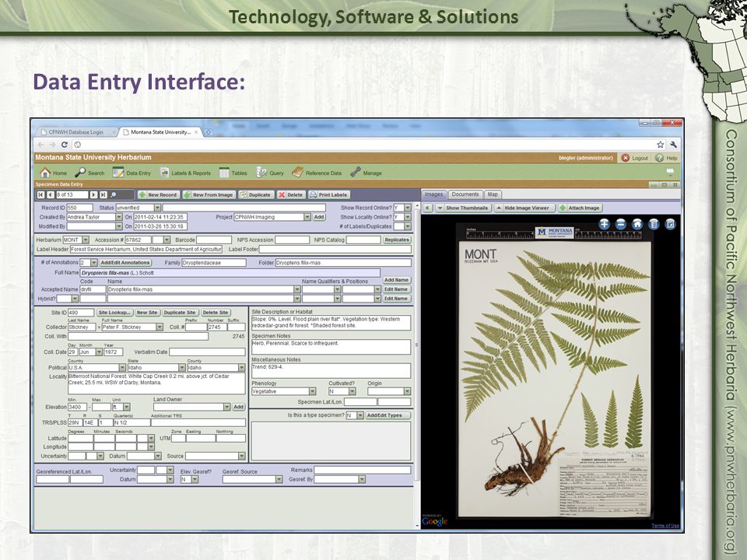Open the Query section

[x=270, y=173]
